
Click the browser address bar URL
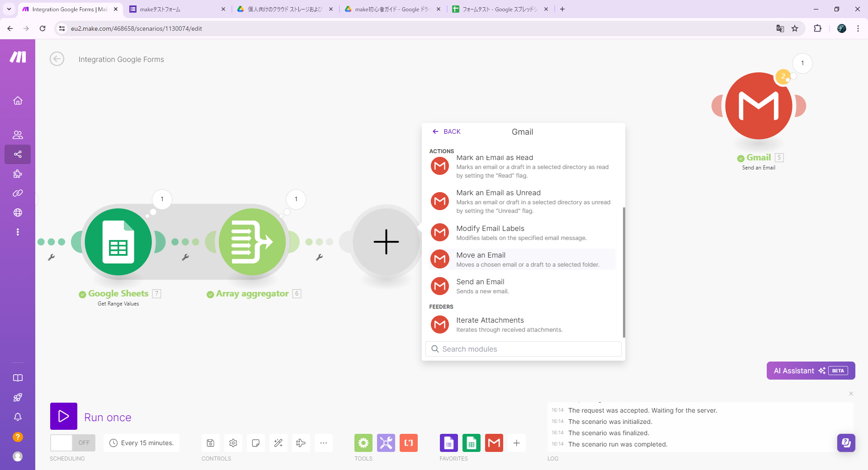[137, 28]
